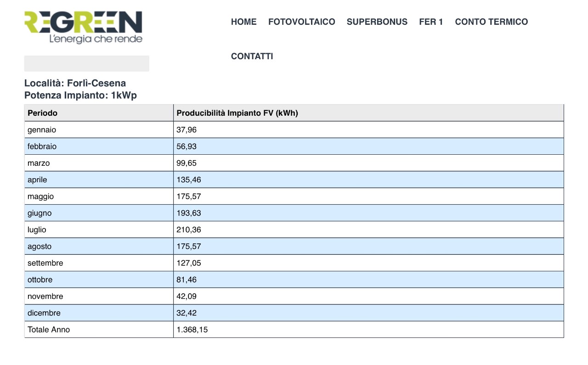Select the value 99,65
The image size is (588, 365).
(x=187, y=163)
